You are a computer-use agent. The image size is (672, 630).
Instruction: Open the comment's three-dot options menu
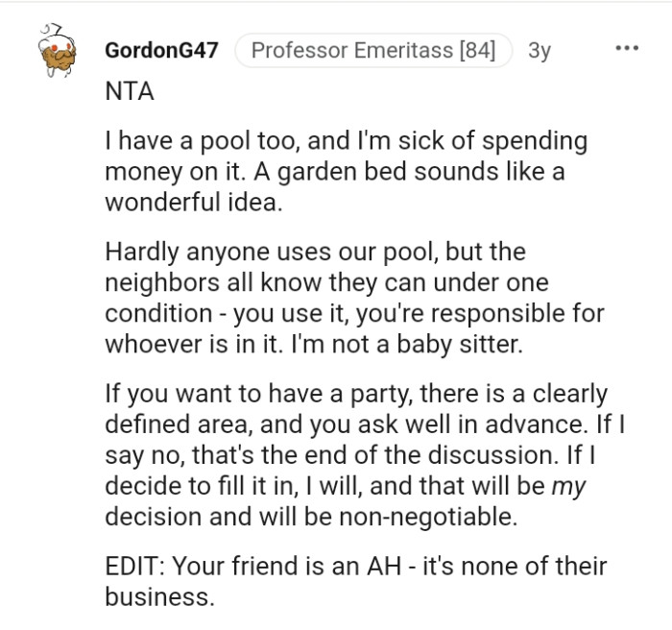[x=628, y=48]
